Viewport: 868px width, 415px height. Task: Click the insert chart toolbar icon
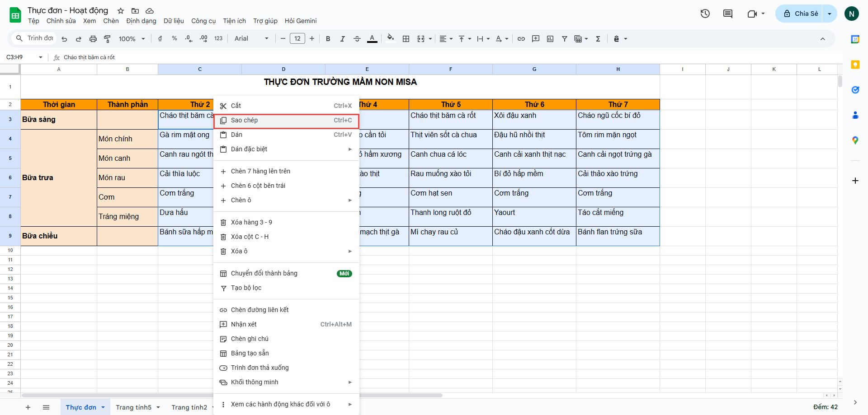[550, 39]
